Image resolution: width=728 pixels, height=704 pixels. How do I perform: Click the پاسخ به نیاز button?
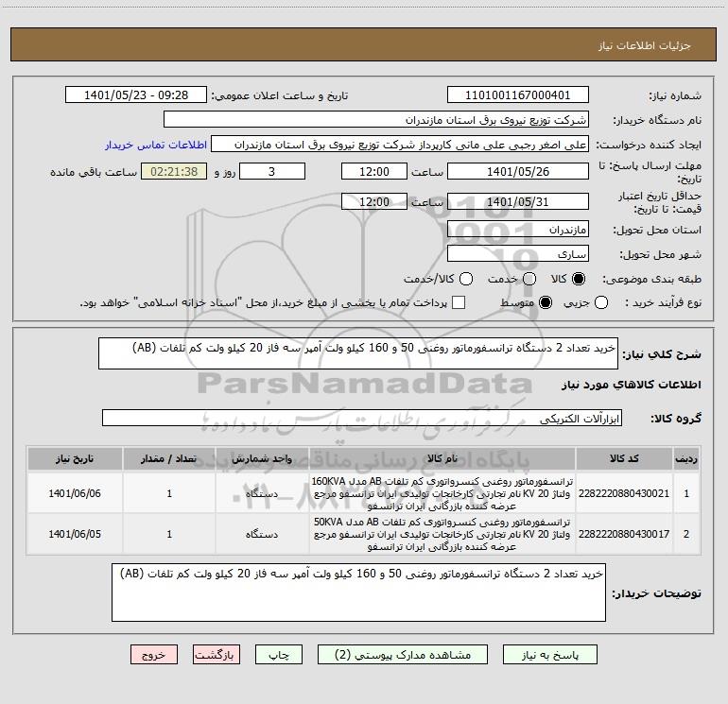[549, 654]
